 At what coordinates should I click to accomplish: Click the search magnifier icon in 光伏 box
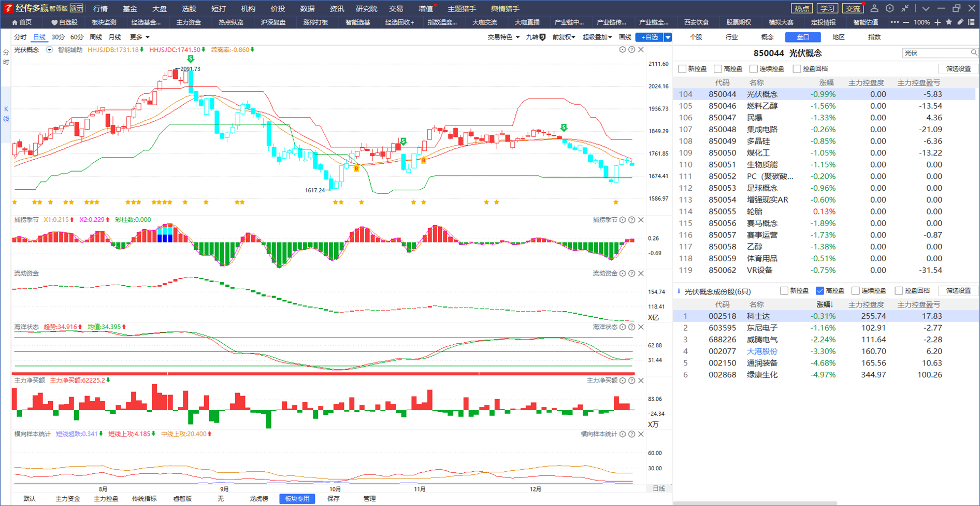(974, 53)
